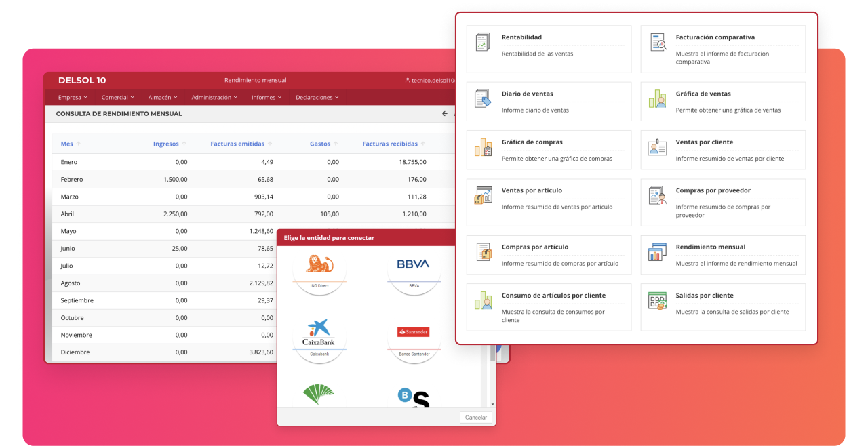
Task: Click the back arrow in the consulta header
Action: [x=445, y=114]
